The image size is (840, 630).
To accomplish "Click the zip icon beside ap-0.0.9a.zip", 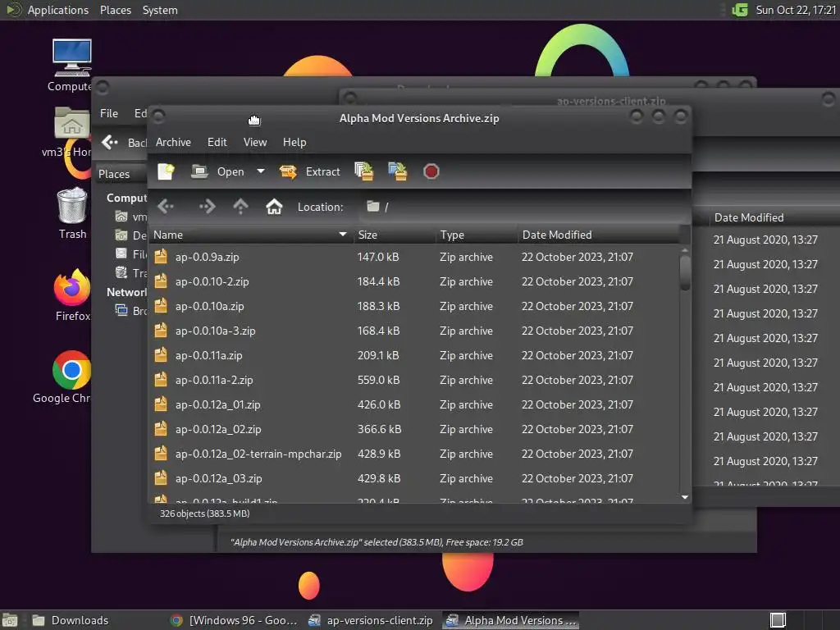I will coord(161,256).
